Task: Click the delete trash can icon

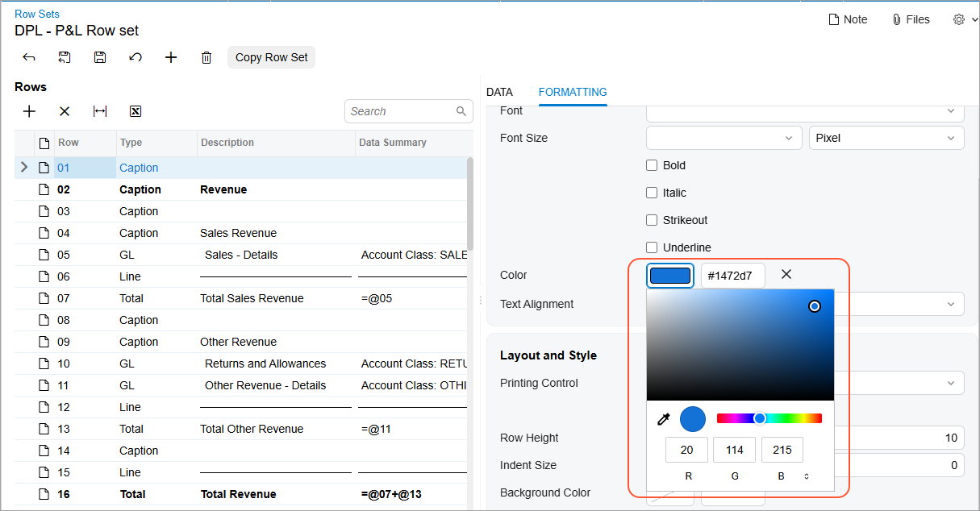Action: (x=206, y=57)
